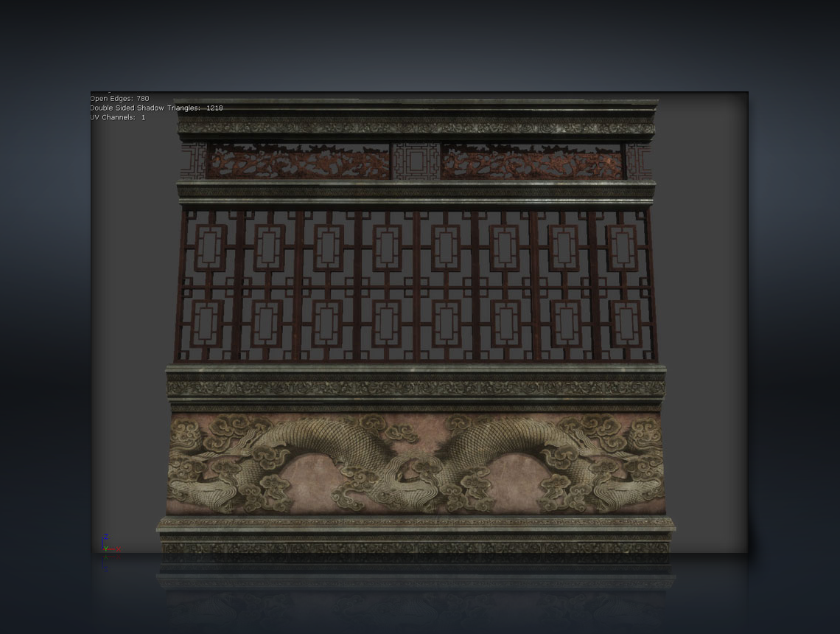Image resolution: width=840 pixels, height=634 pixels.
Task: Click the UV Channels statistic line
Action: click(x=118, y=117)
